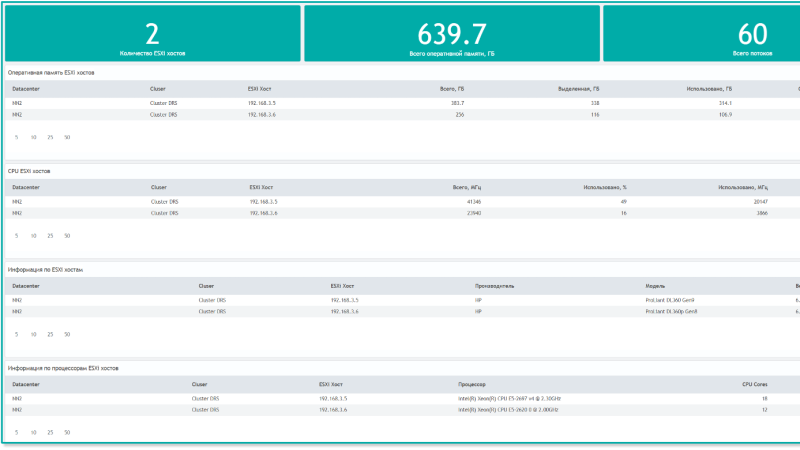This screenshot has width=800, height=450.
Task: Click CPU Cores value 12
Action: click(x=764, y=410)
